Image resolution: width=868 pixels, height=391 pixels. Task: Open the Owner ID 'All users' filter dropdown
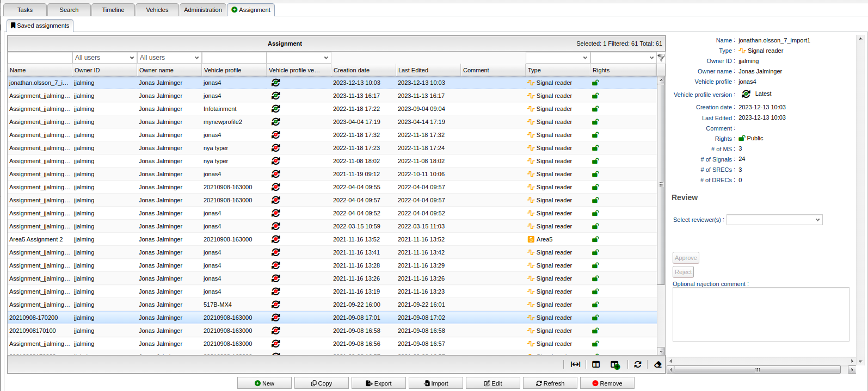click(x=104, y=58)
